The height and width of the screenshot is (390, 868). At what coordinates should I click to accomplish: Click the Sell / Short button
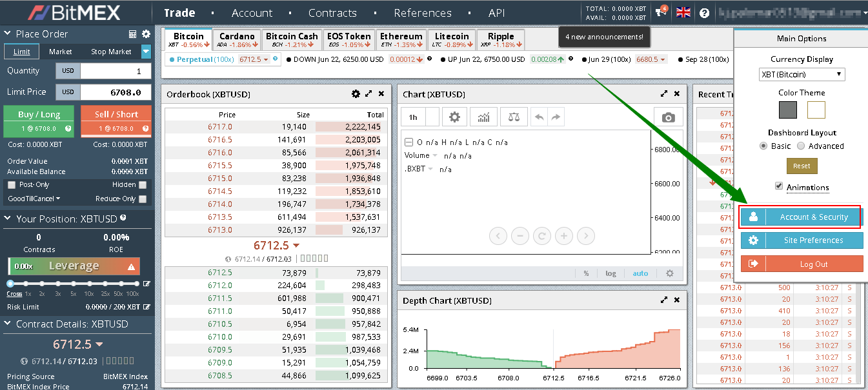pyautogui.click(x=116, y=121)
